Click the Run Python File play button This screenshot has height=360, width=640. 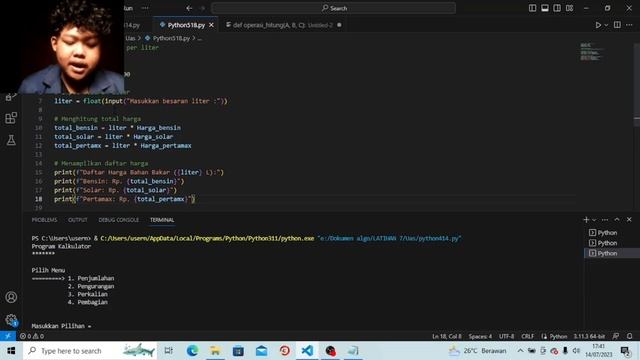[x=598, y=25]
